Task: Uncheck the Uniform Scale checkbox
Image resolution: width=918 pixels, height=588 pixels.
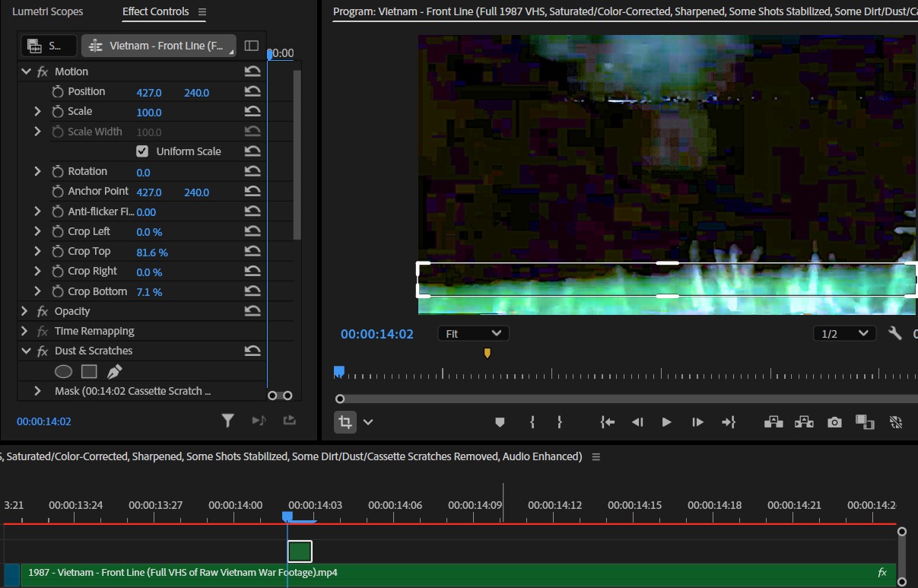Action: 142,151
